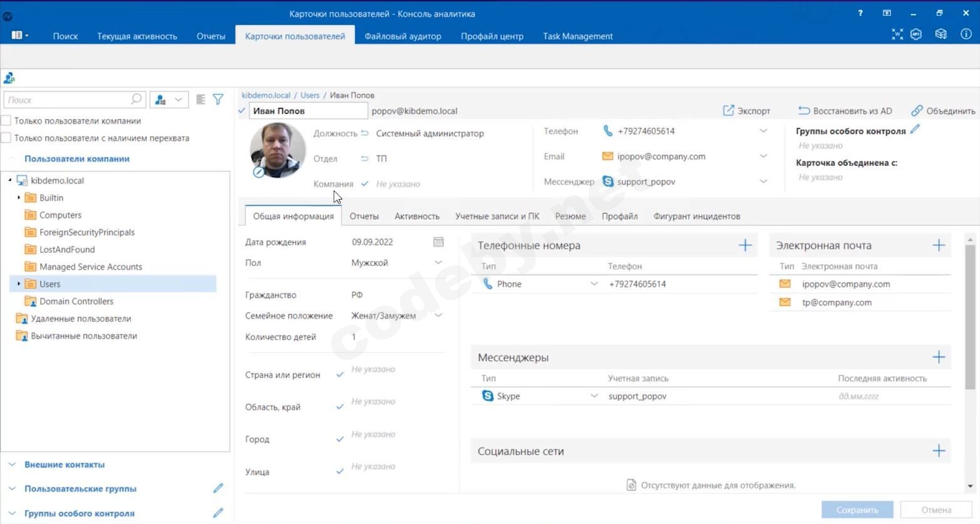This screenshot has width=980, height=524.
Task: Click Восстановить из AD button
Action: (845, 111)
